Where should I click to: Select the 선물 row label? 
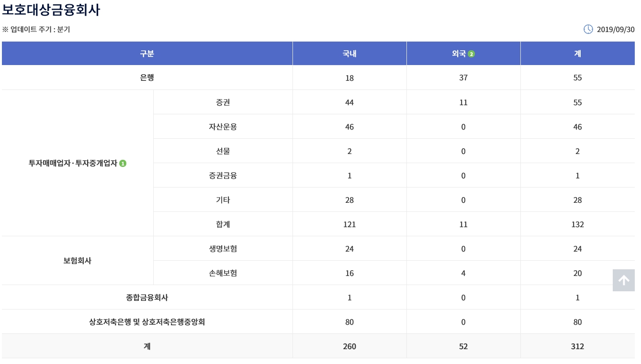223,151
